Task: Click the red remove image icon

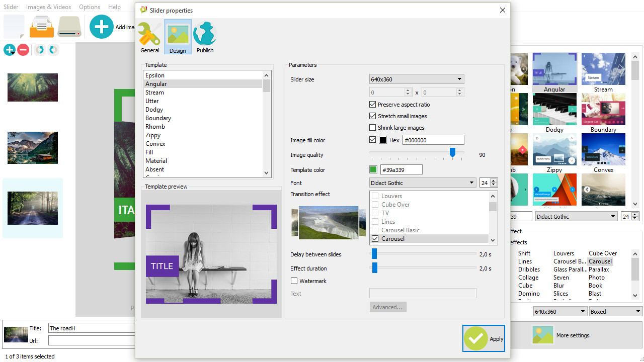Action: (23, 50)
